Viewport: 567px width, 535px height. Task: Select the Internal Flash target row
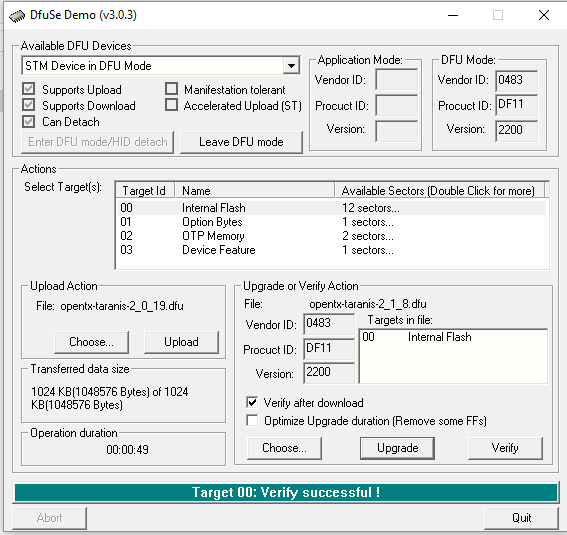click(x=332, y=208)
